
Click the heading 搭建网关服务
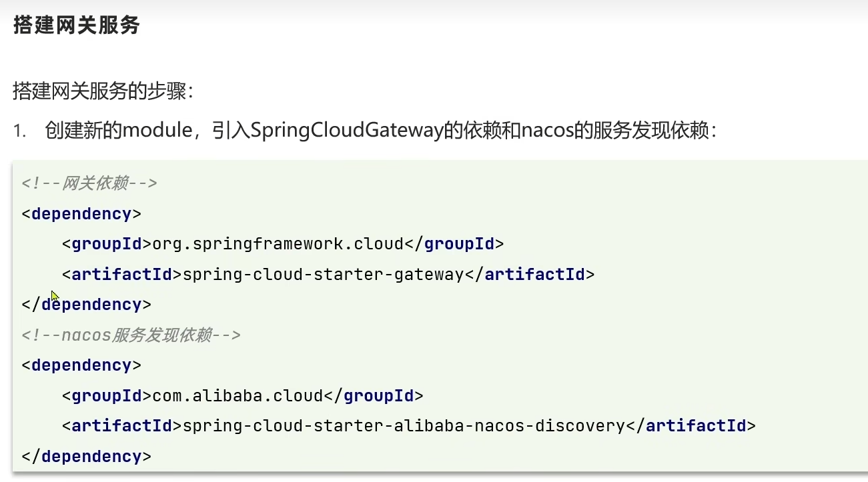pos(77,25)
